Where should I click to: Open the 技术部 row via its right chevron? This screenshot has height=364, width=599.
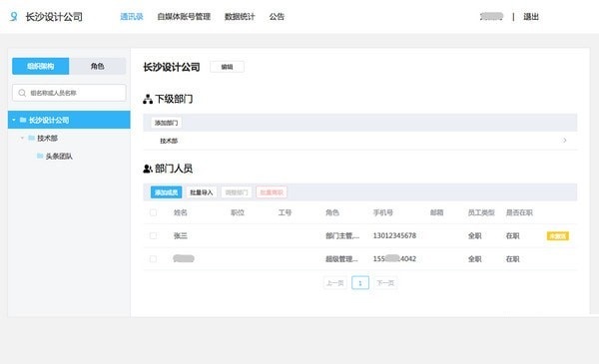click(565, 141)
